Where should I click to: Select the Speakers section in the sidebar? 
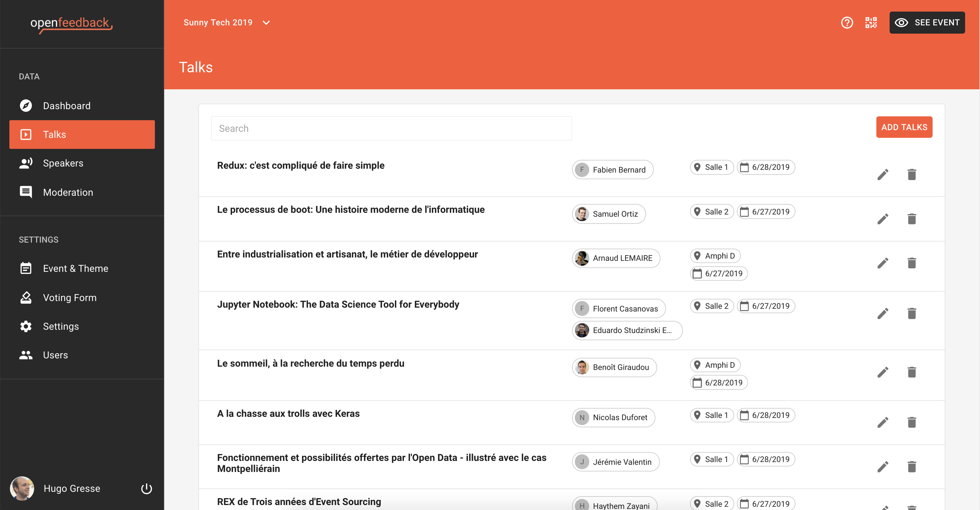[63, 163]
